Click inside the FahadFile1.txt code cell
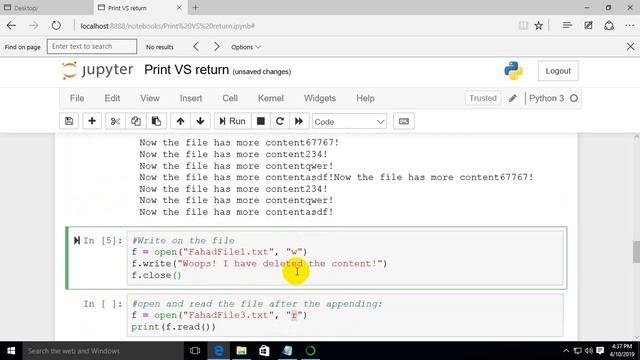This screenshot has width=640, height=360. pos(345,258)
